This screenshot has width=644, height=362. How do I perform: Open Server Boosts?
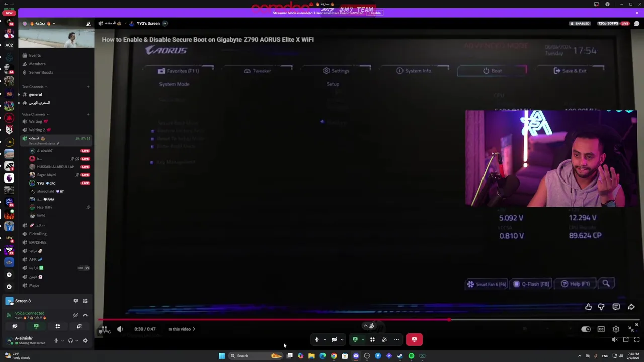pyautogui.click(x=41, y=72)
